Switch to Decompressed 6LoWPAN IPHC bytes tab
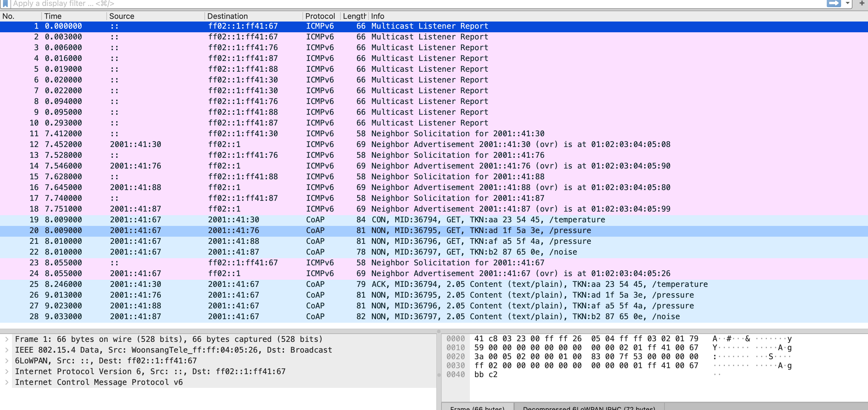The image size is (868, 410). pos(589,407)
